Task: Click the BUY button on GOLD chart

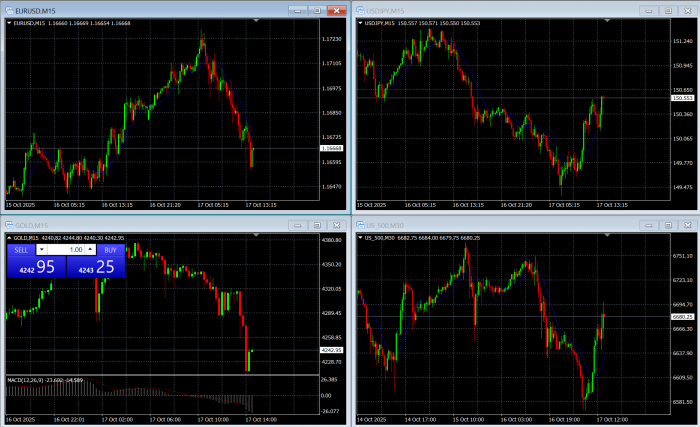Action: click(x=111, y=249)
